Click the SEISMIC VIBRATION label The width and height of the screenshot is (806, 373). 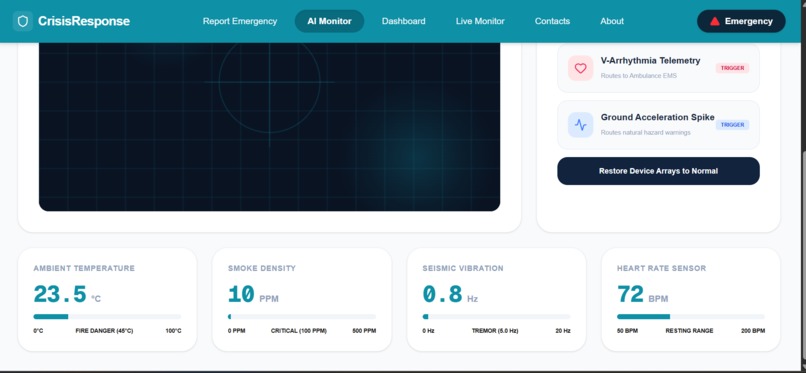click(x=463, y=268)
